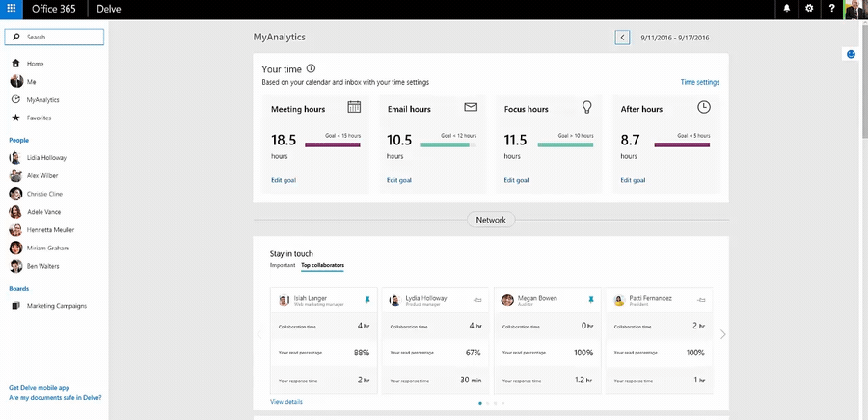Image resolution: width=868 pixels, height=420 pixels.
Task: Click the help question mark icon
Action: click(831, 9)
